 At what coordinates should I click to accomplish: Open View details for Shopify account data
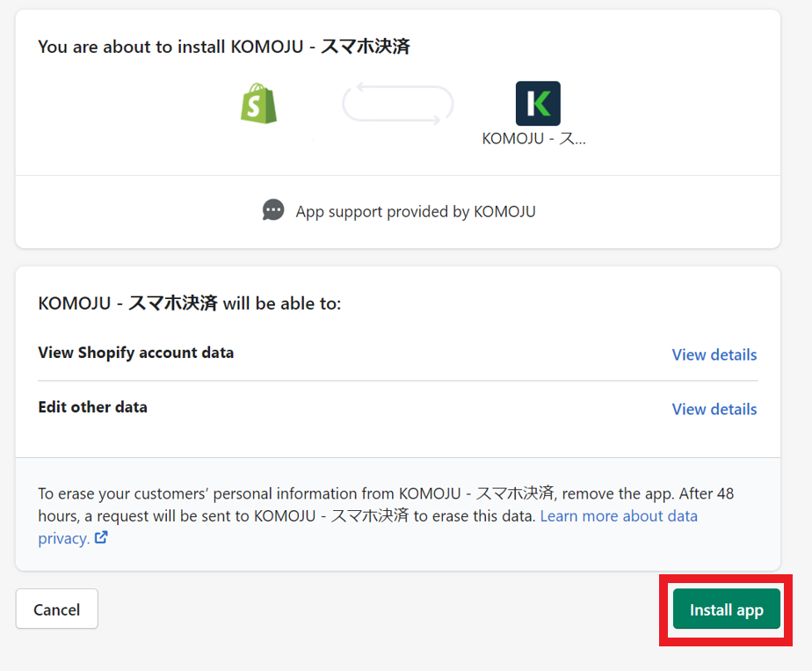point(714,354)
